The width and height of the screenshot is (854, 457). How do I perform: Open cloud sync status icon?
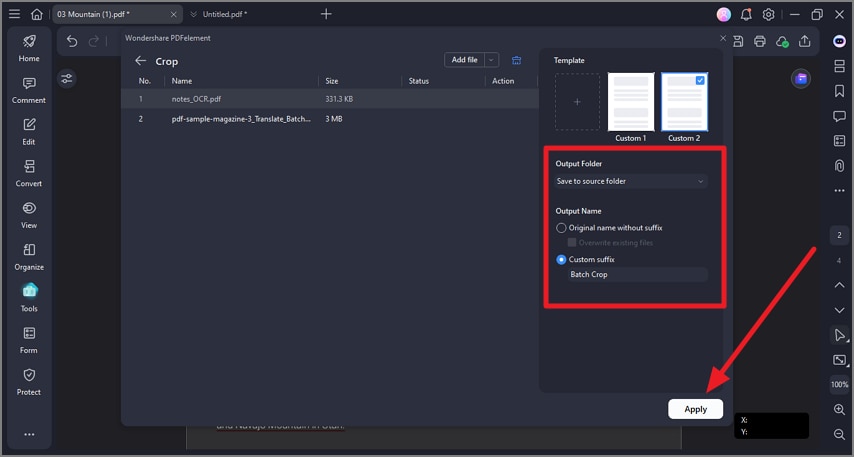[782, 41]
